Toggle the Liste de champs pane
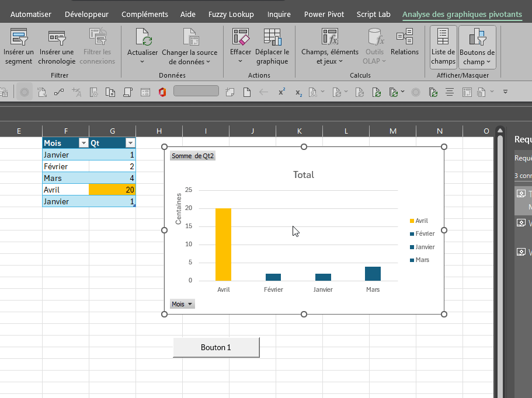Viewport: 532px width, 398px height. (x=443, y=47)
